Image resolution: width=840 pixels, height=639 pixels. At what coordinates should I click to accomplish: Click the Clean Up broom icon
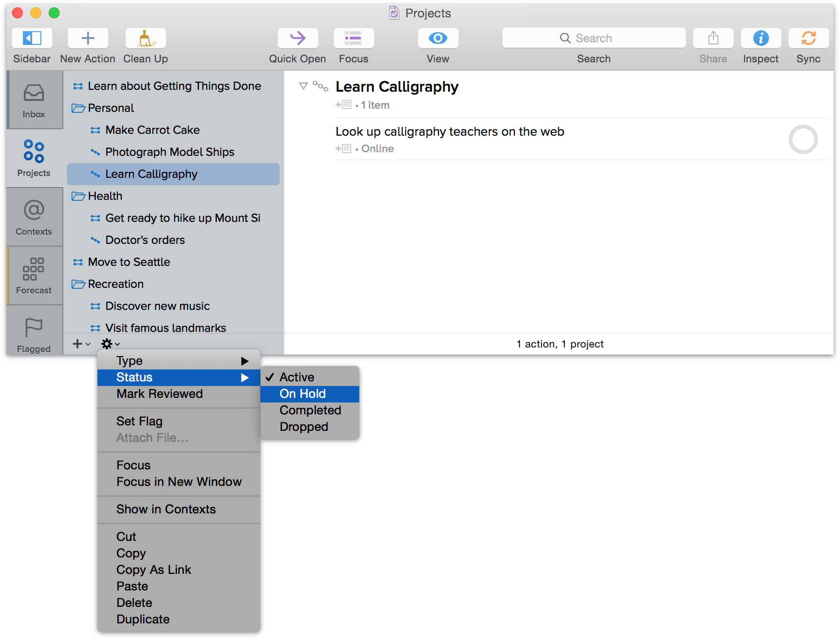pos(145,38)
